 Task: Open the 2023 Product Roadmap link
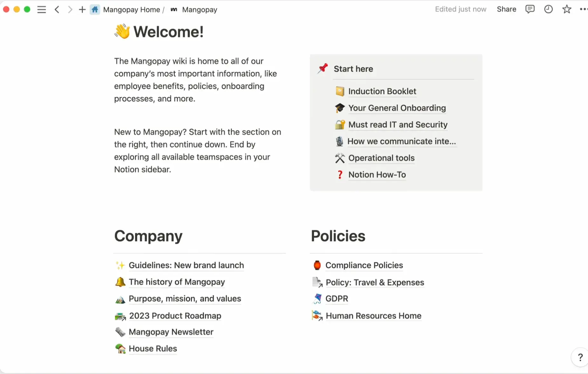(175, 316)
